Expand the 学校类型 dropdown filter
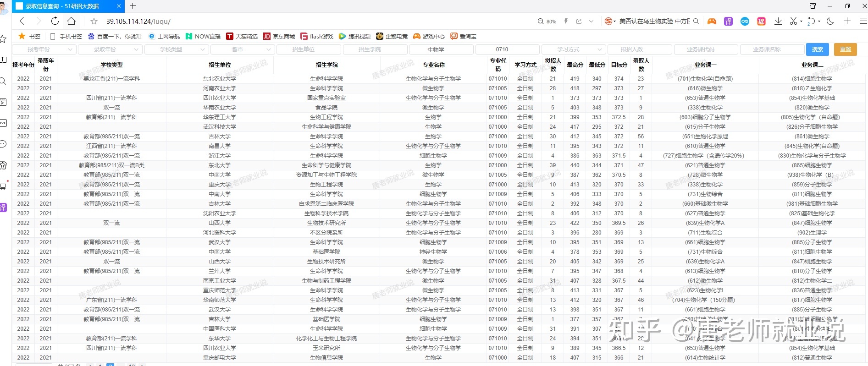 [177, 49]
